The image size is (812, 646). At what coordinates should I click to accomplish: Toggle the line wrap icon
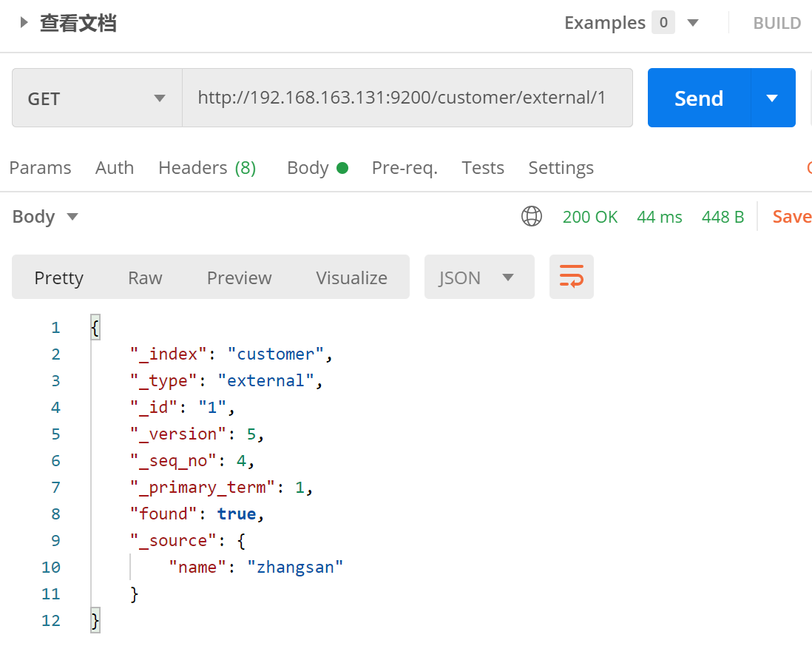pos(571,277)
